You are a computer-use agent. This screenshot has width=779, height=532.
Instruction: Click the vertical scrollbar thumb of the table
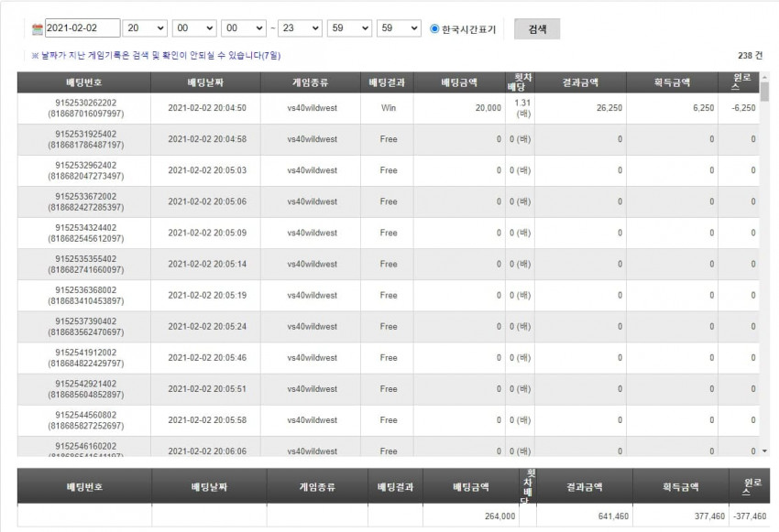click(764, 92)
